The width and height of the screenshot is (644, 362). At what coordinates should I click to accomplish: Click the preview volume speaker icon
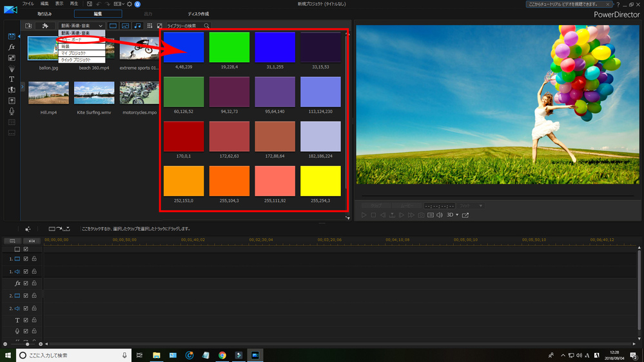tap(440, 215)
